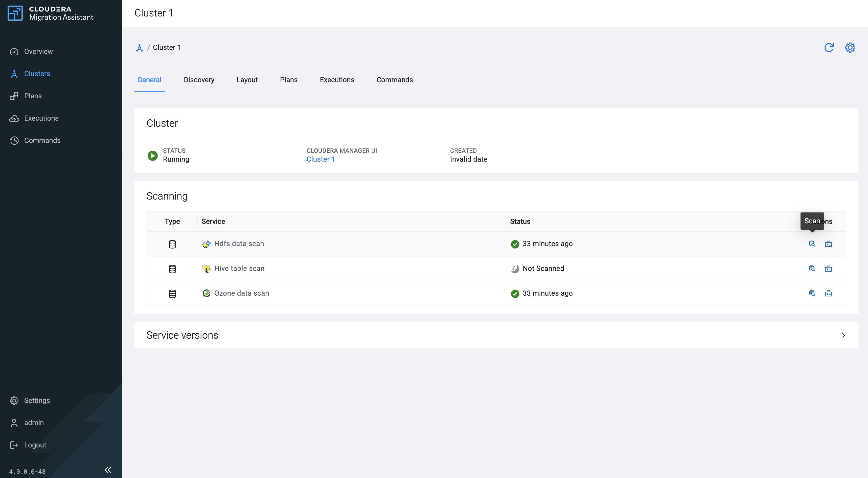Click the Service versions heading
Viewport: 868px width, 478px height.
click(x=182, y=335)
